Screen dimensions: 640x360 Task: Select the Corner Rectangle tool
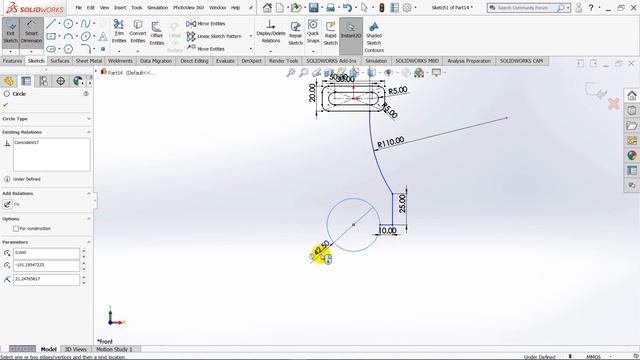point(51,37)
